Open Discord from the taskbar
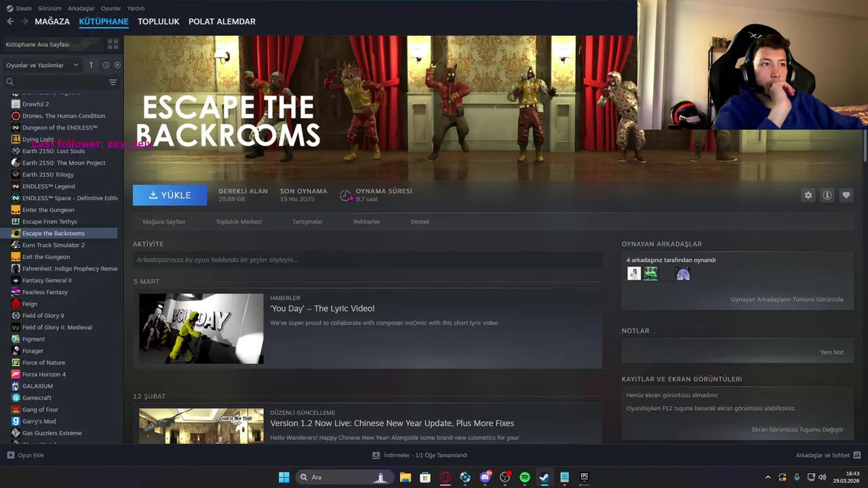 pyautogui.click(x=485, y=477)
